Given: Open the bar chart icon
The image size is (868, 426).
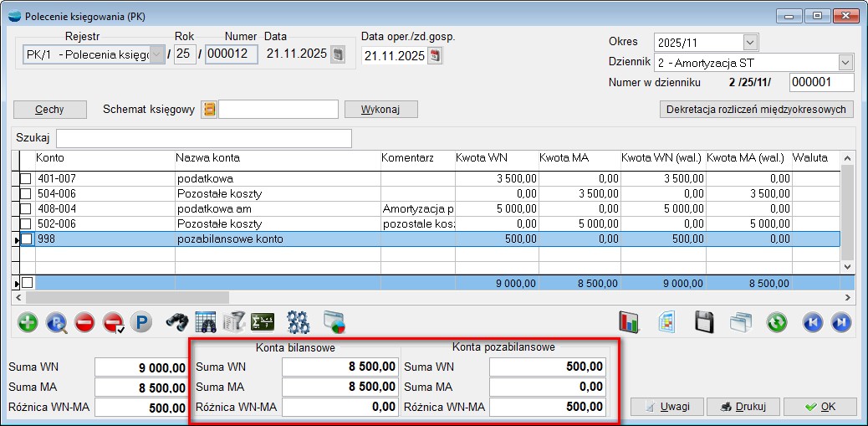Looking at the screenshot, I should click(x=629, y=322).
